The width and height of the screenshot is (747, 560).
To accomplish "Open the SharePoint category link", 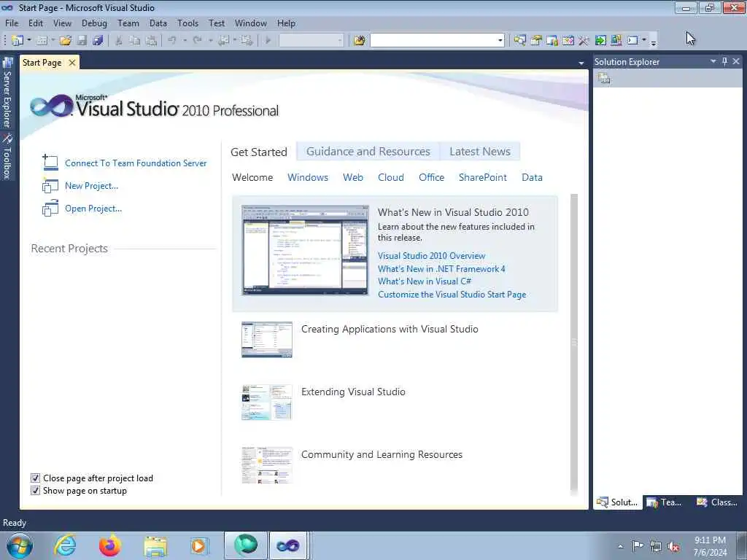I will tap(483, 177).
